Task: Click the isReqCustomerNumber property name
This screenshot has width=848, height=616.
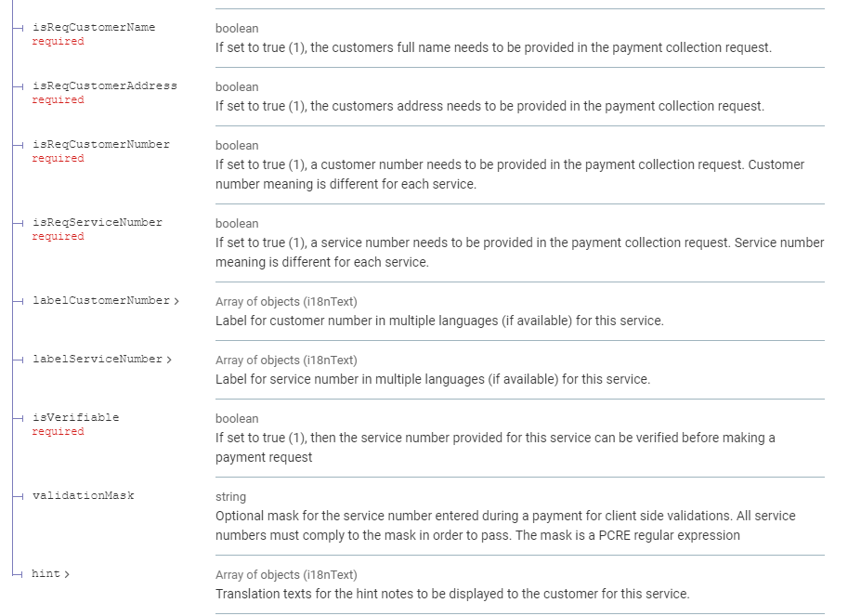Action: point(101,145)
